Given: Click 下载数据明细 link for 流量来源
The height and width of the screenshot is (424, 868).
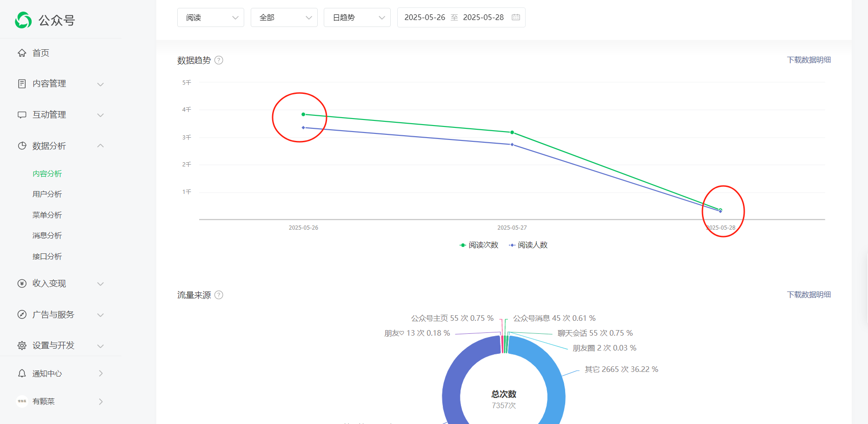Looking at the screenshot, I should click(x=809, y=295).
